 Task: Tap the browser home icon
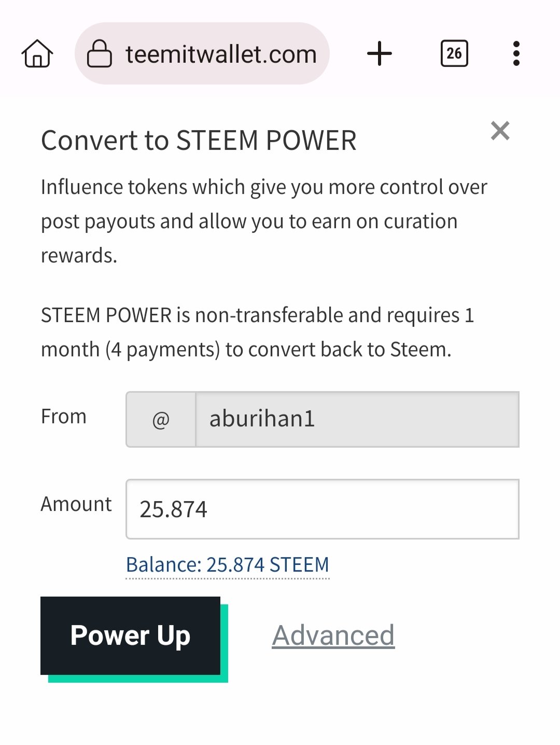[x=37, y=53]
